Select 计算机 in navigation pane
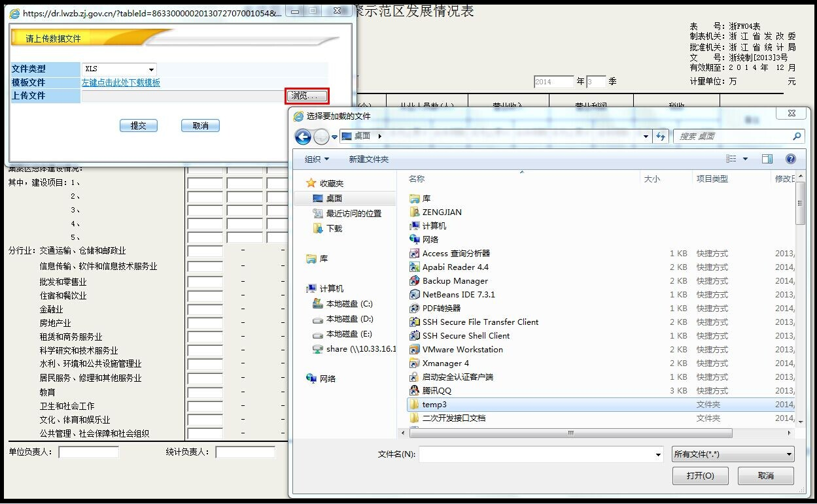 325,288
